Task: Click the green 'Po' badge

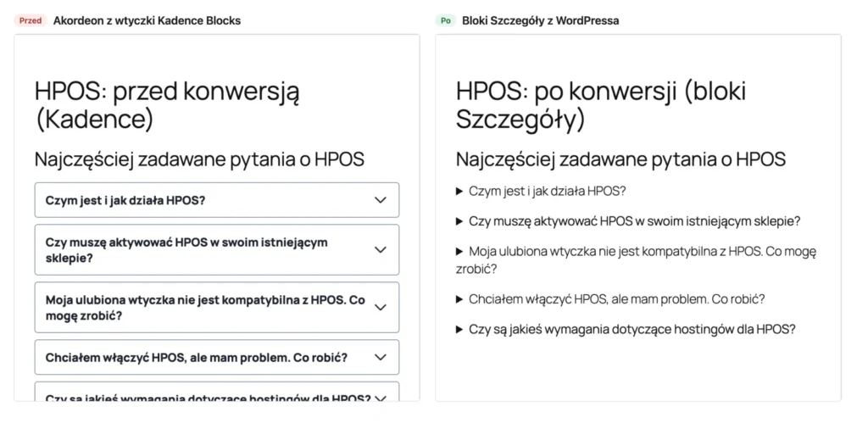Action: tap(446, 21)
